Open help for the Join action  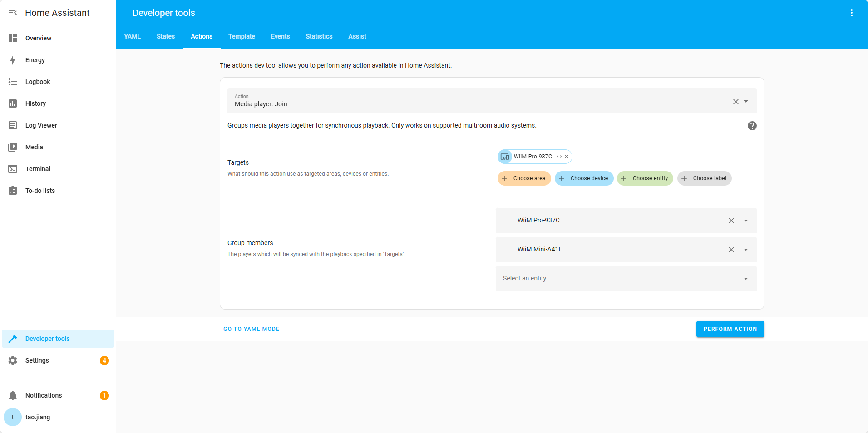pyautogui.click(x=752, y=126)
